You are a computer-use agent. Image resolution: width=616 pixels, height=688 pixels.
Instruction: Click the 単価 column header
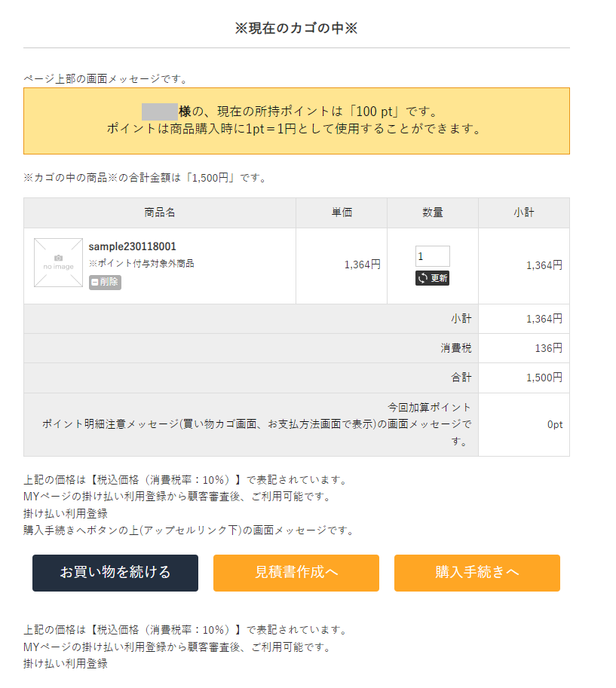click(x=342, y=213)
